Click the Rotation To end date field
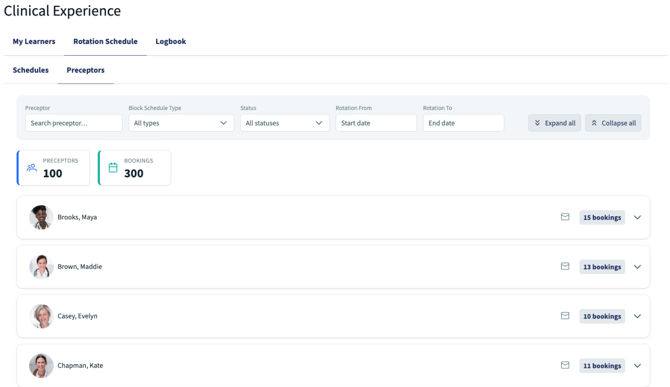 (x=464, y=123)
